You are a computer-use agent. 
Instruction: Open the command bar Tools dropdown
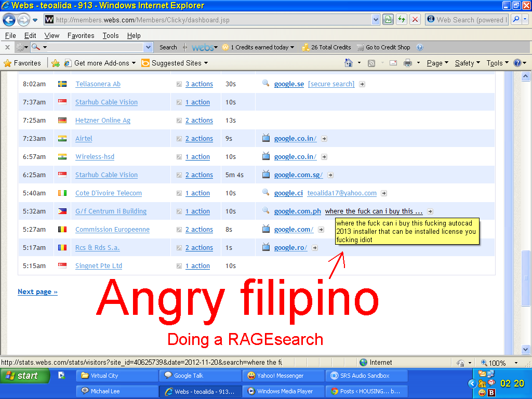(498, 63)
